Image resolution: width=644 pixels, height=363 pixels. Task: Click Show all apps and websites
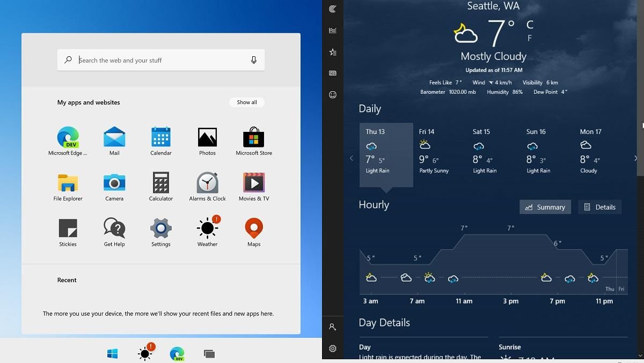pos(247,102)
